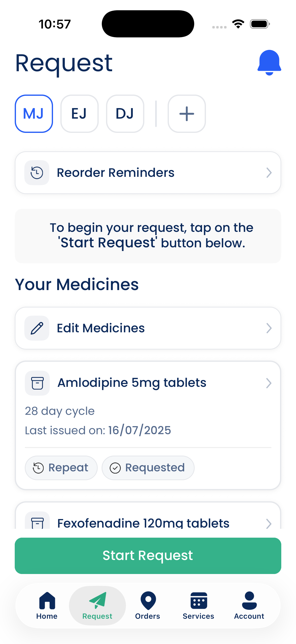This screenshot has height=644, width=296.
Task: Tap the Reorder Reminders clock icon
Action: coord(37,173)
